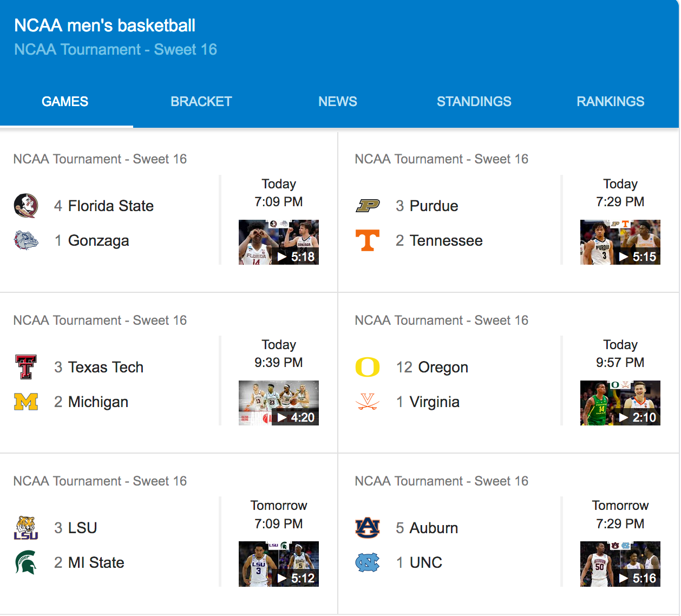Click the LSU tiger logo

[26, 528]
